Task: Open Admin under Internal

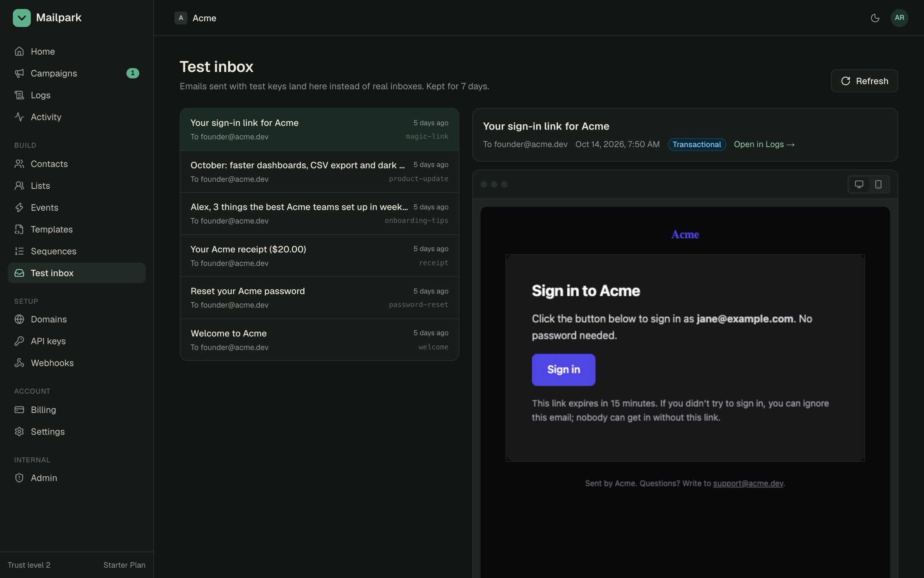Action: 77,478
